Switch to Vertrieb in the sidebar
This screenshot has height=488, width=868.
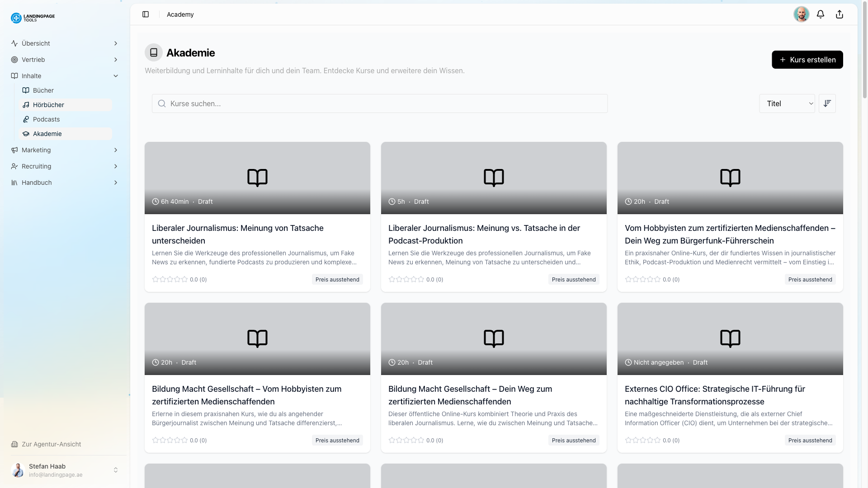tap(33, 60)
